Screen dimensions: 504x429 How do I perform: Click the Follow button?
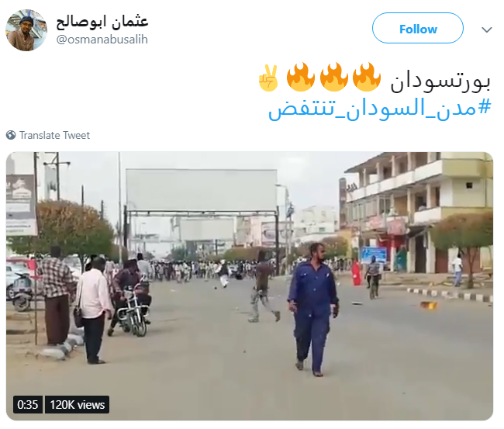[417, 28]
